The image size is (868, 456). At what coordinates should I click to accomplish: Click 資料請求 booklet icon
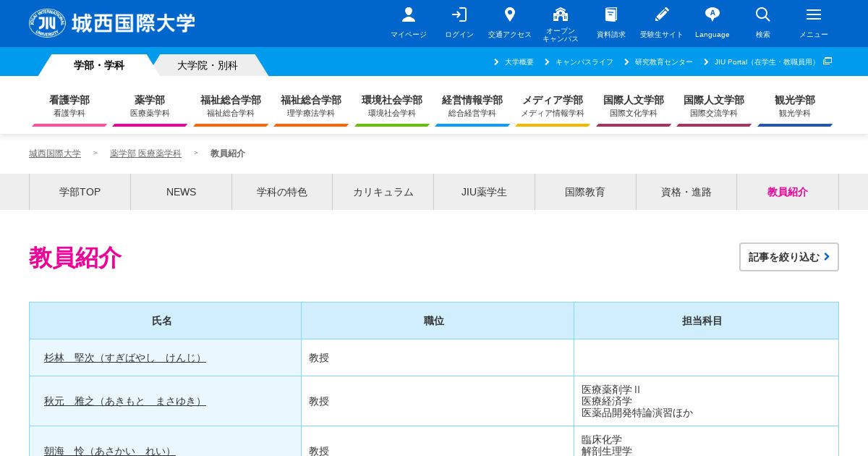[611, 14]
